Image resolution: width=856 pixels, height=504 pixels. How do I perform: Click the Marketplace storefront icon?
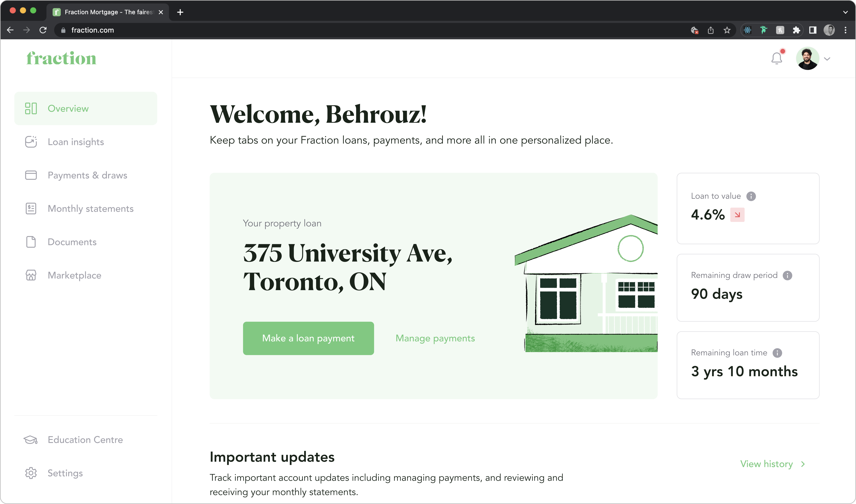coord(31,275)
